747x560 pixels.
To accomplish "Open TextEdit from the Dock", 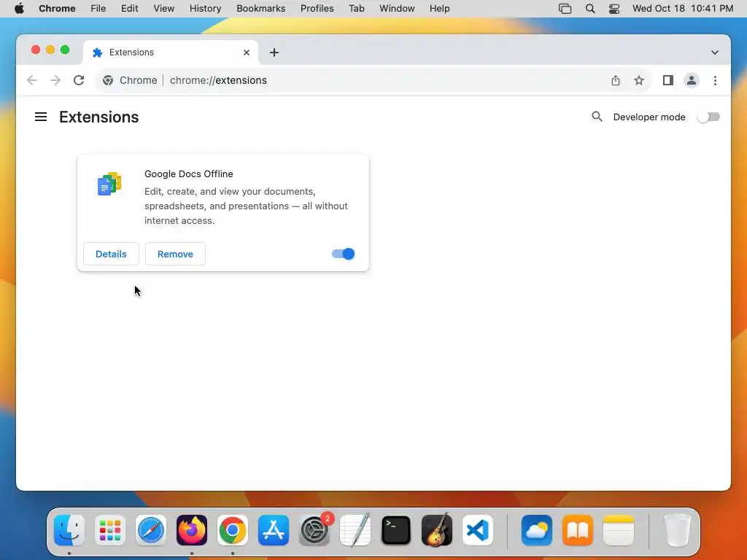I will click(x=355, y=530).
